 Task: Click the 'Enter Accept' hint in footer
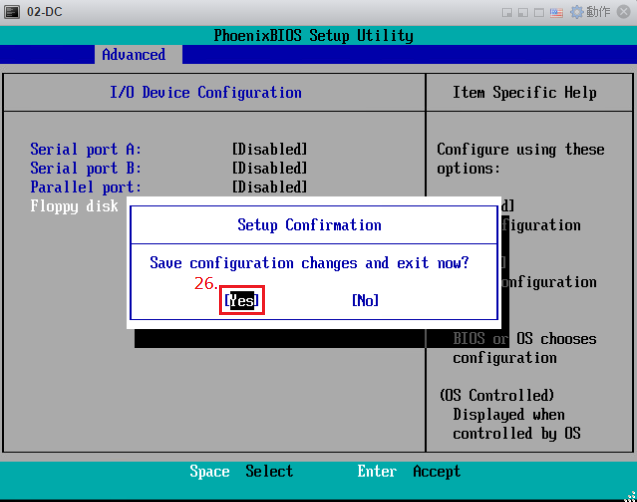click(409, 471)
